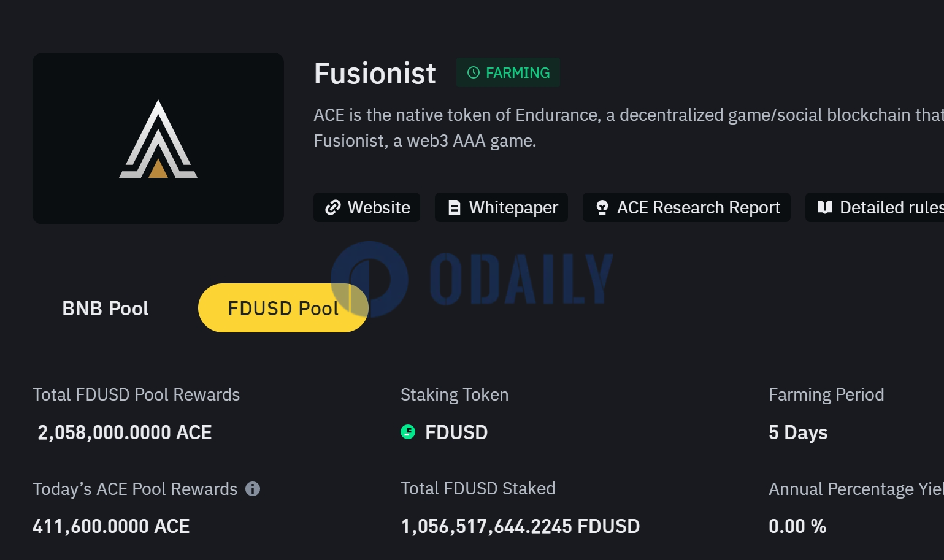Click the chain-link icon beside Website

[x=332, y=208]
